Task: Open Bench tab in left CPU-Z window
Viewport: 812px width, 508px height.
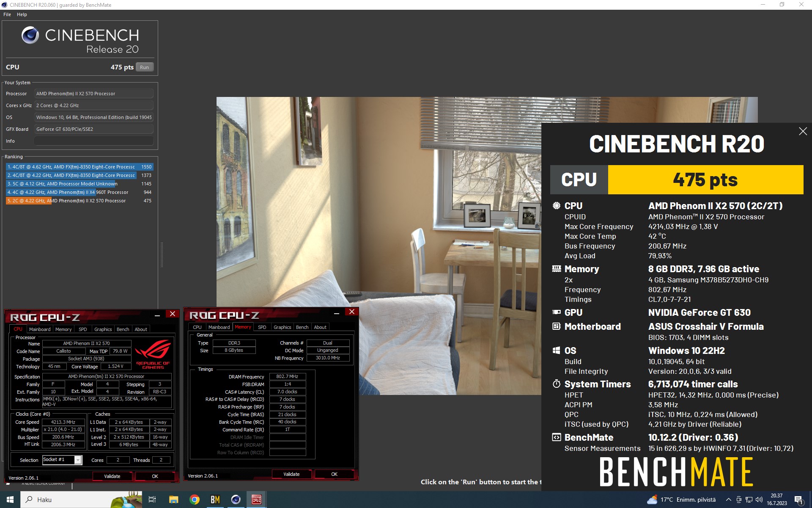Action: click(123, 329)
